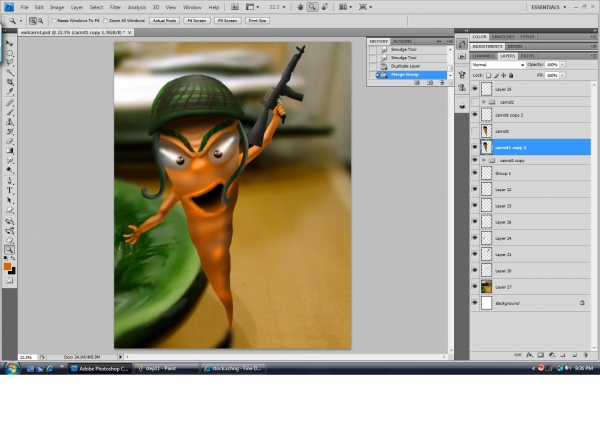Select the Clone Stamp tool

point(10,122)
